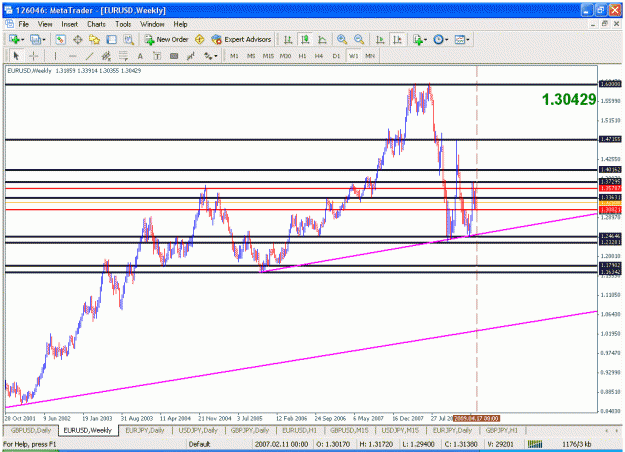Switch timeframe to H4
The image size is (625, 452).
click(319, 56)
